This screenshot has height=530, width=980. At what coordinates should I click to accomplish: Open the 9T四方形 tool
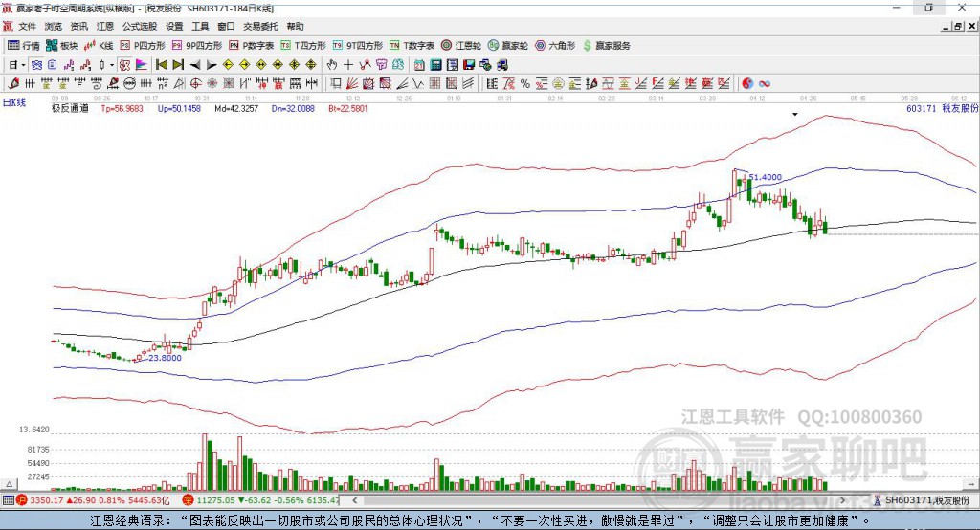[x=358, y=46]
